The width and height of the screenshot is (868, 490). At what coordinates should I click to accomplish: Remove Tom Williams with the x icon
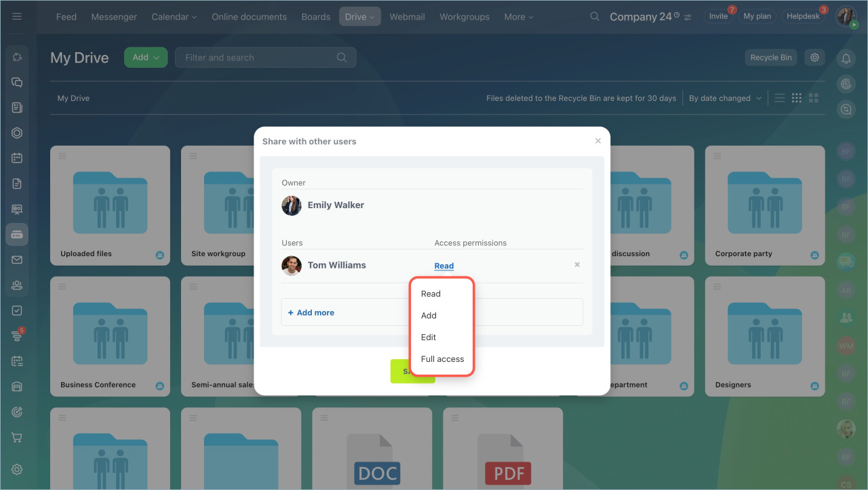pyautogui.click(x=577, y=265)
